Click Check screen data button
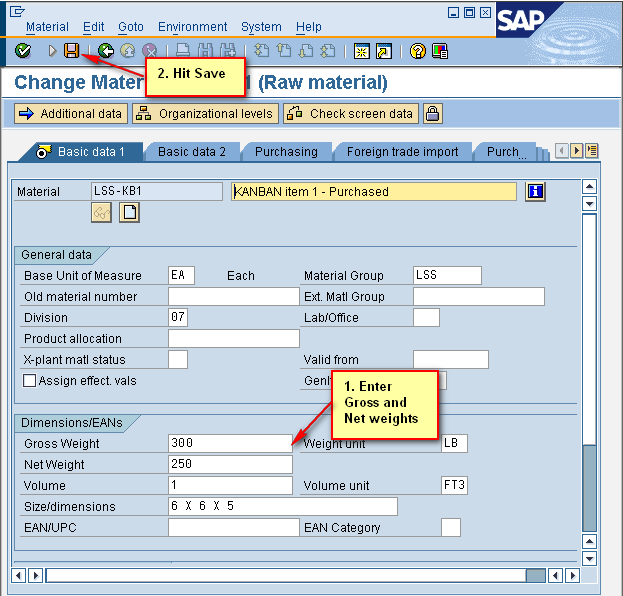This screenshot has height=596, width=623. [x=351, y=114]
